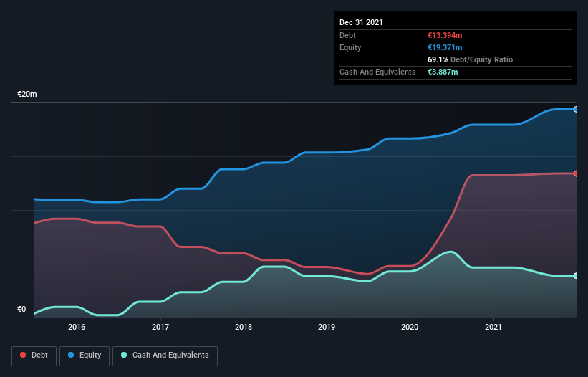Click the 2021 x-axis label
The image size is (588, 377).
pos(493,327)
